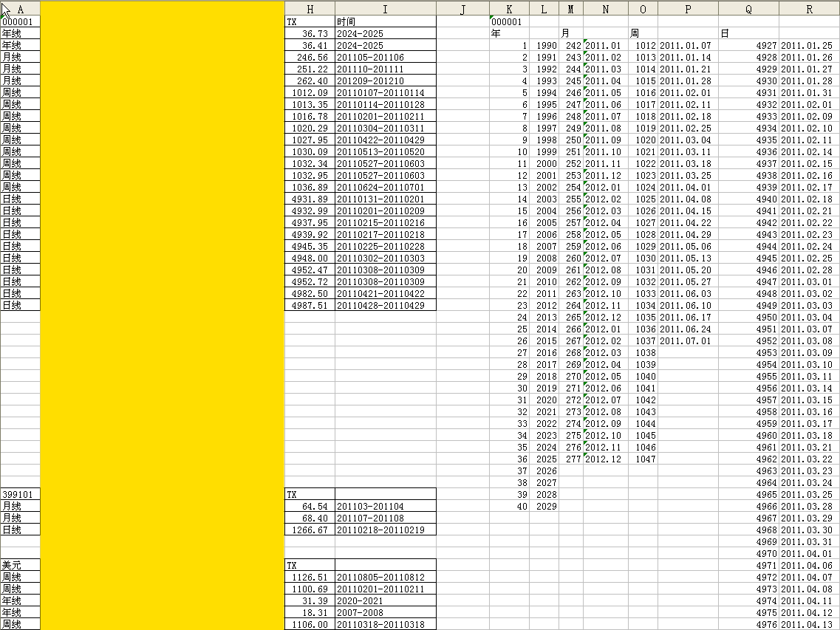Click the column R header
Screen dimensions: 840x630
tap(809, 8)
